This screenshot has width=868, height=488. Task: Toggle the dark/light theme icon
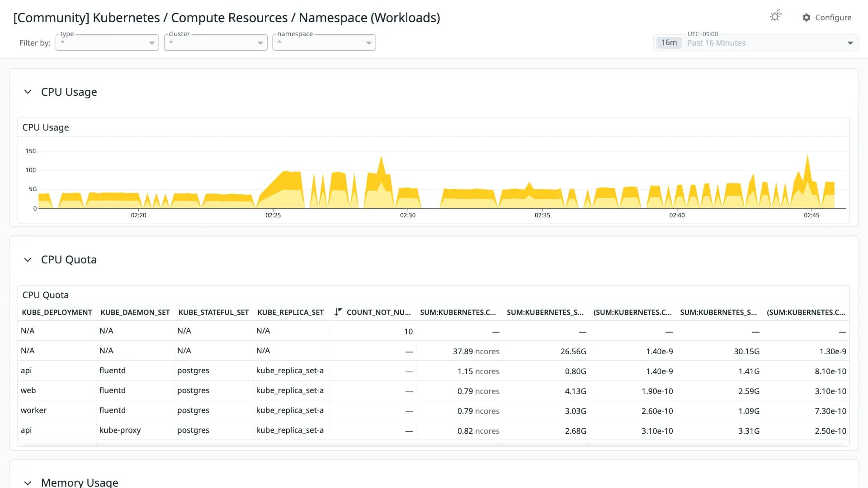(776, 16)
